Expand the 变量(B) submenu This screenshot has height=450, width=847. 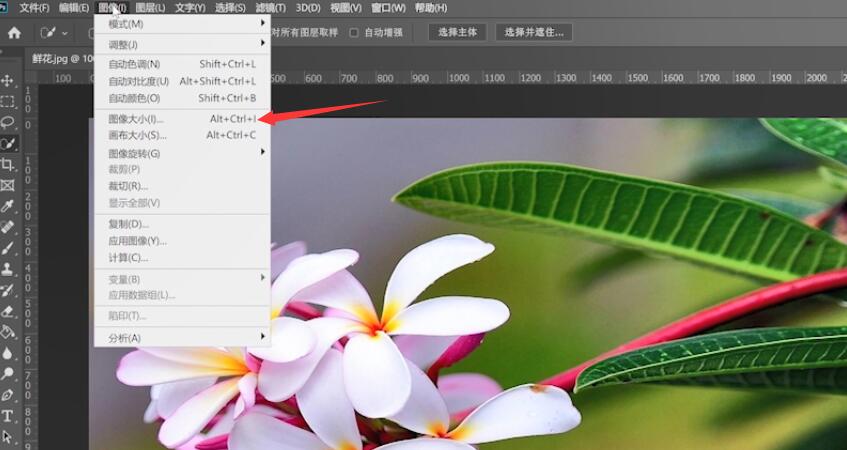tap(183, 279)
